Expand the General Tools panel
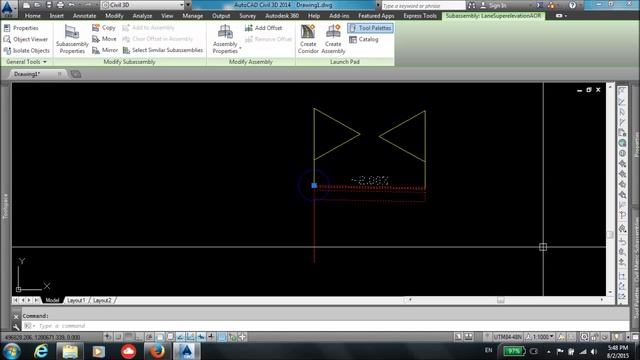 click(x=27, y=62)
